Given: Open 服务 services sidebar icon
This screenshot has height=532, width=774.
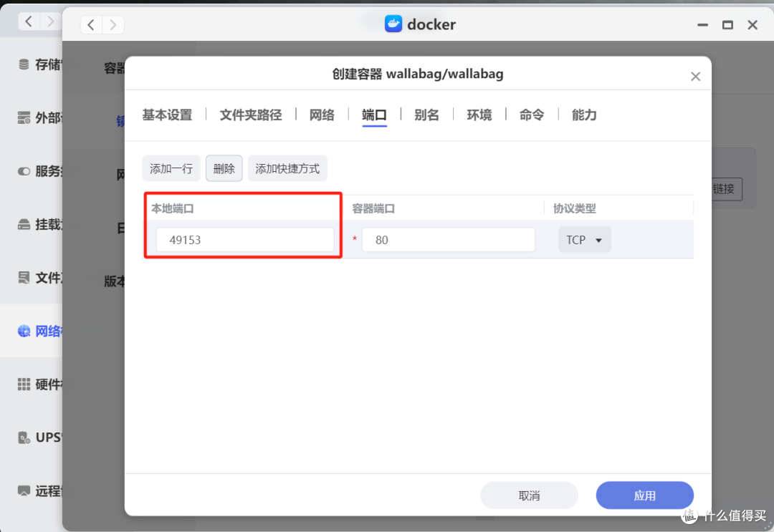Looking at the screenshot, I should 24,171.
